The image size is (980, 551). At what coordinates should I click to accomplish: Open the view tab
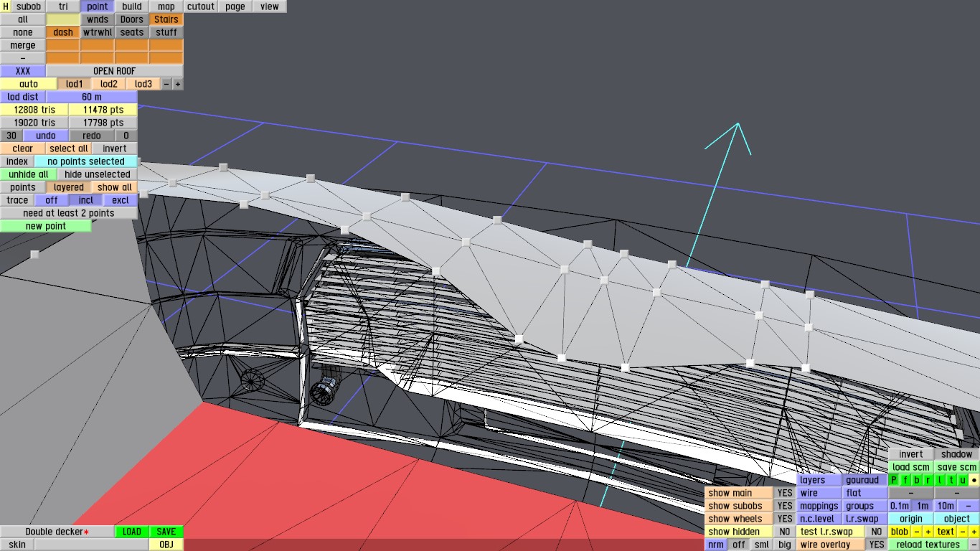(270, 6)
